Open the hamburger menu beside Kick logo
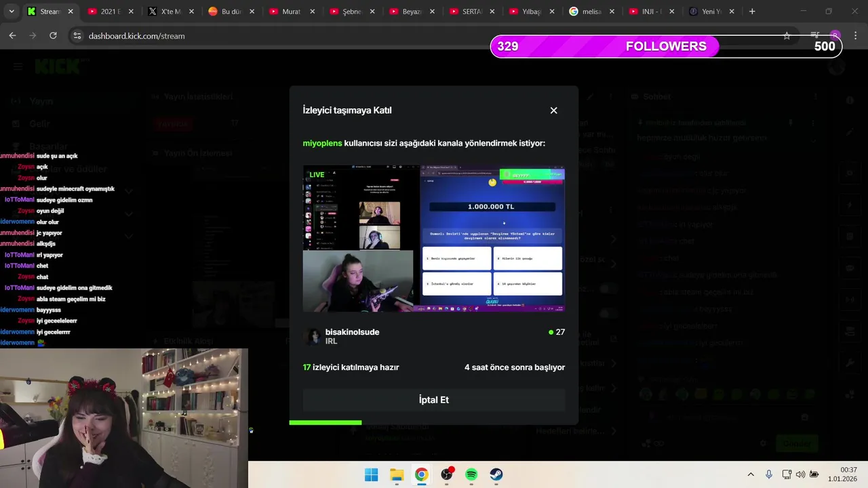Viewport: 868px width, 488px height. coord(18,66)
